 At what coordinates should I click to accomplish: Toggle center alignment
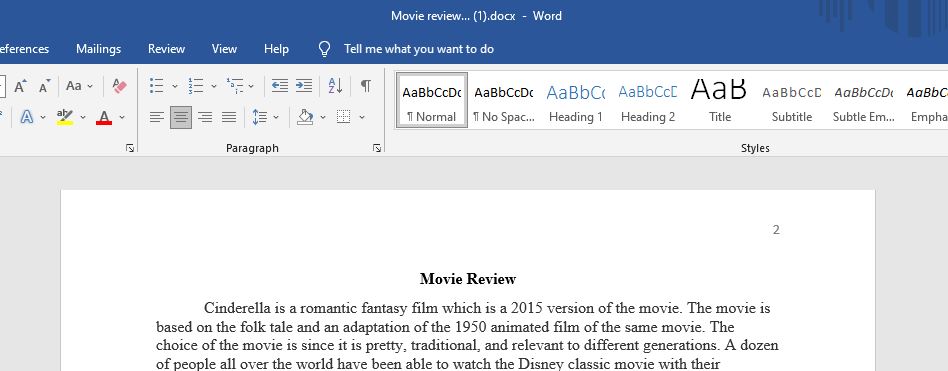(181, 117)
